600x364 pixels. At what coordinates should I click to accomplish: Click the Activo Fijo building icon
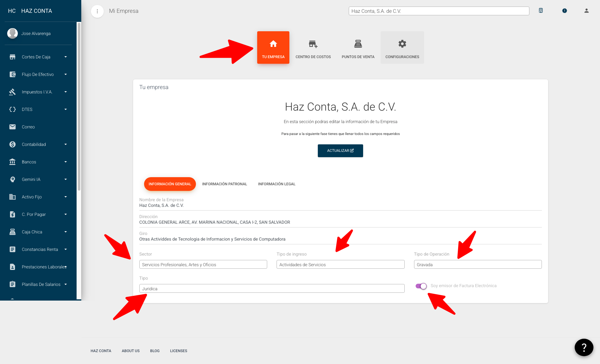tap(12, 197)
